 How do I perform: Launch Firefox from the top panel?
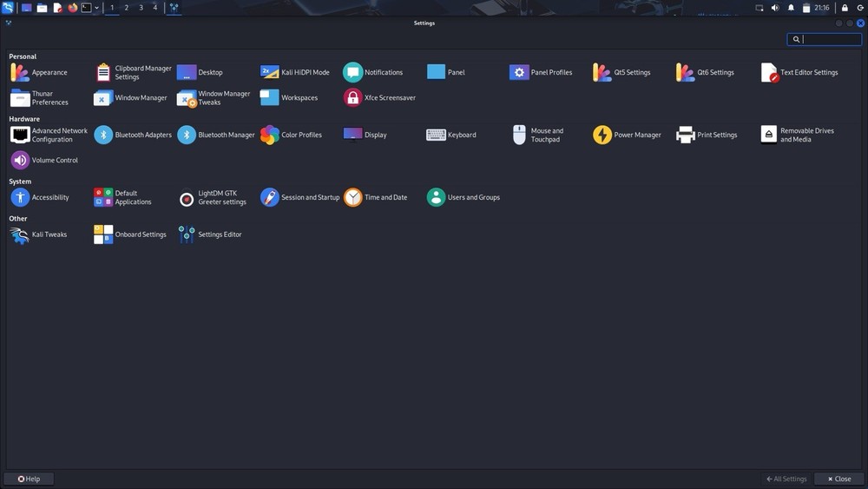click(x=73, y=8)
